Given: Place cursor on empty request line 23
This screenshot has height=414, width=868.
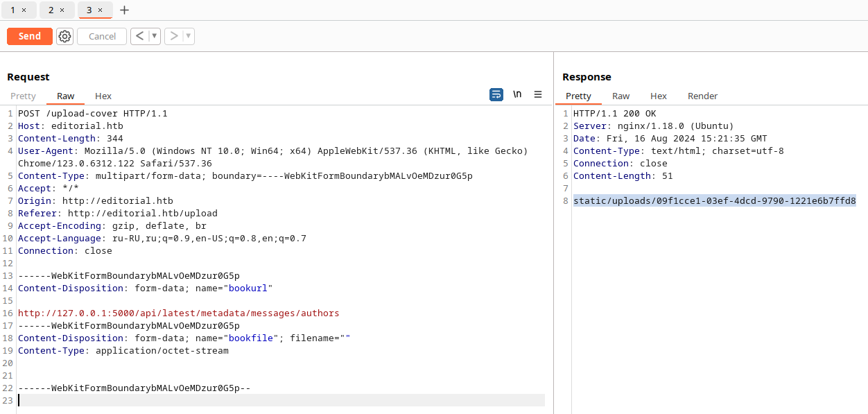Looking at the screenshot, I should point(281,400).
